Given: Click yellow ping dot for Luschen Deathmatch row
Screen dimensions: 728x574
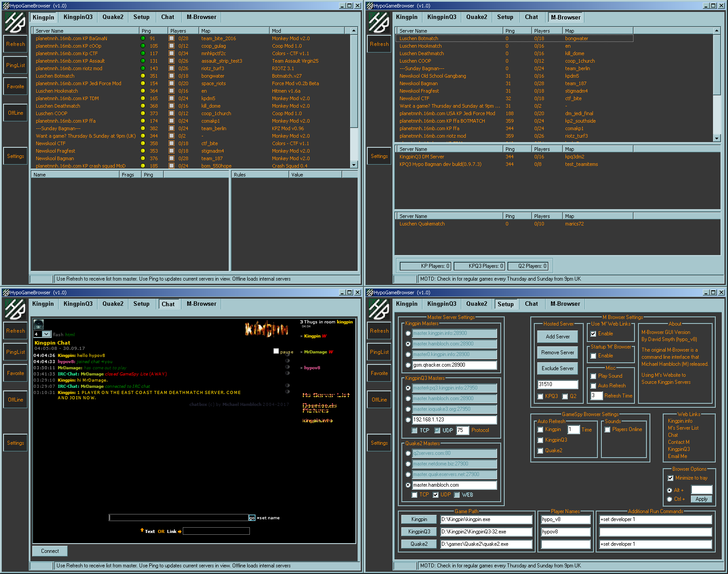Looking at the screenshot, I should point(143,106).
